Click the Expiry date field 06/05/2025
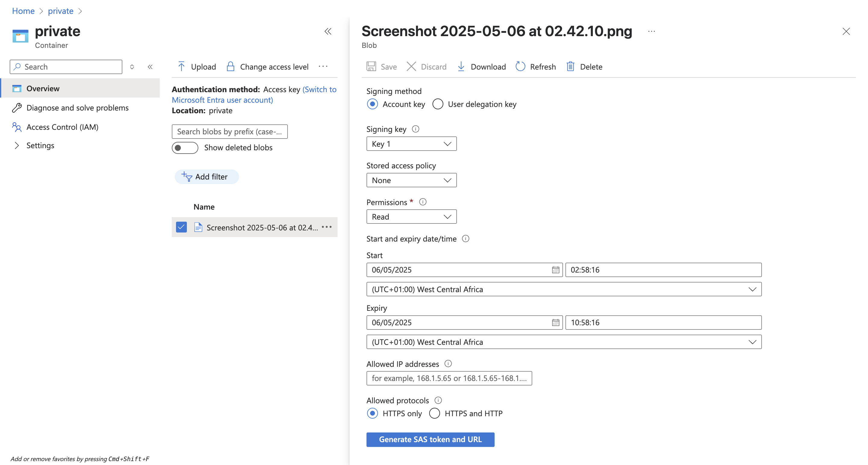868x465 pixels. click(464, 322)
